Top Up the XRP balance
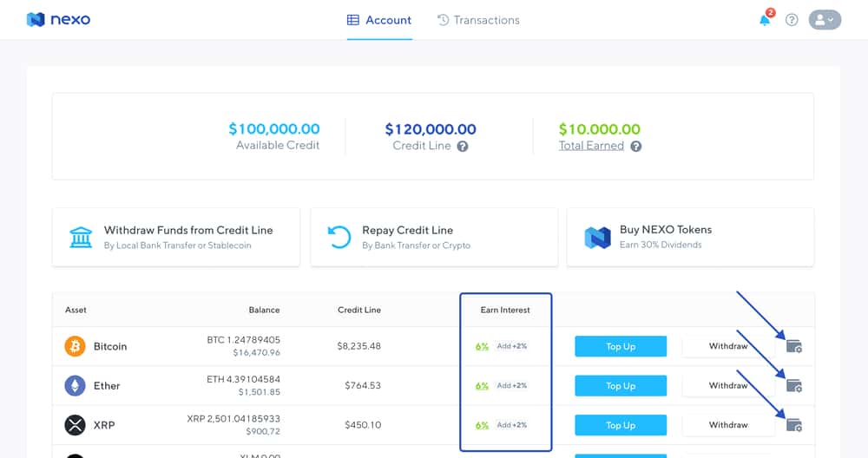868x458 pixels. coord(621,425)
